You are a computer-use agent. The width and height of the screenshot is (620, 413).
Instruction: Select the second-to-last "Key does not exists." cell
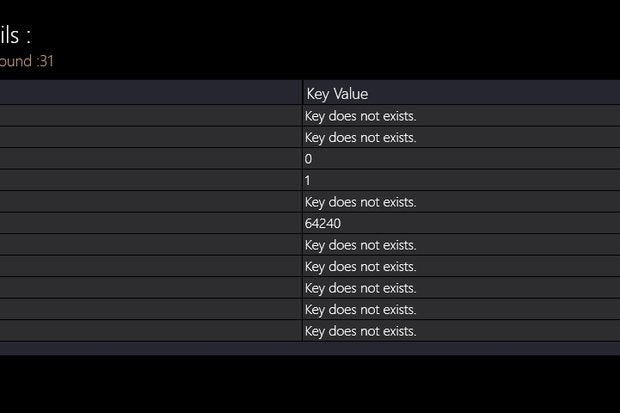461,309
